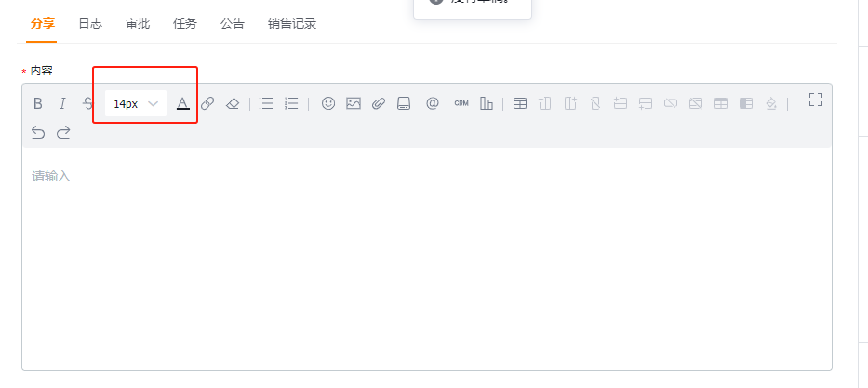Insert a table

(520, 103)
